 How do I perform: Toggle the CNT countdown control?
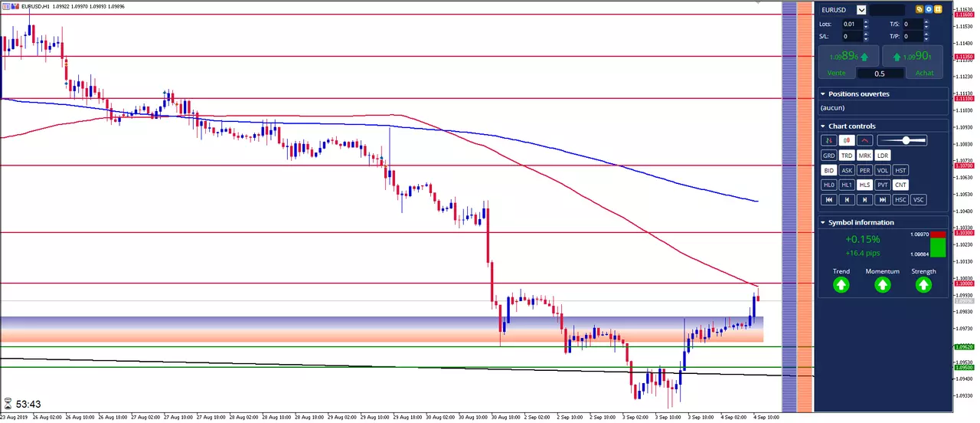pos(901,185)
